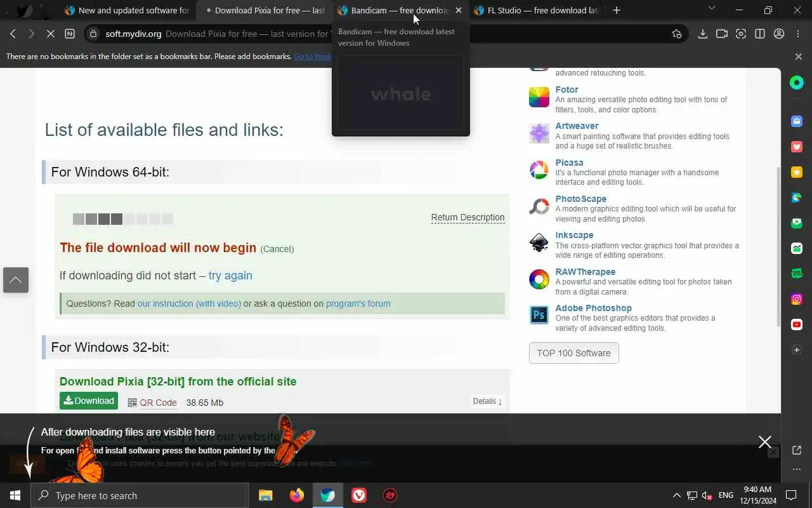The width and height of the screenshot is (812, 508).
Task: Open a new browser tab
Action: pos(617,10)
